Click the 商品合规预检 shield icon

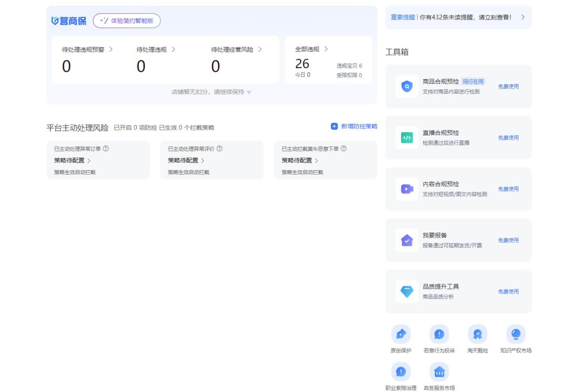[x=407, y=87]
